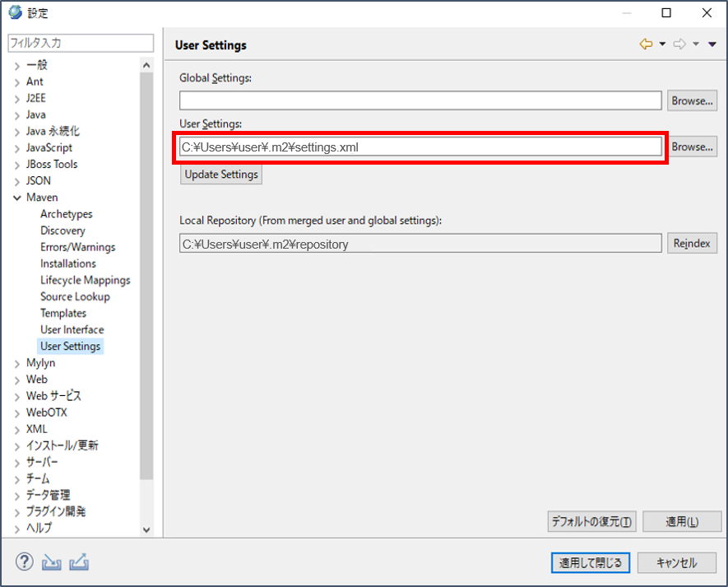Expand the JBoss Tools node

[x=17, y=165]
